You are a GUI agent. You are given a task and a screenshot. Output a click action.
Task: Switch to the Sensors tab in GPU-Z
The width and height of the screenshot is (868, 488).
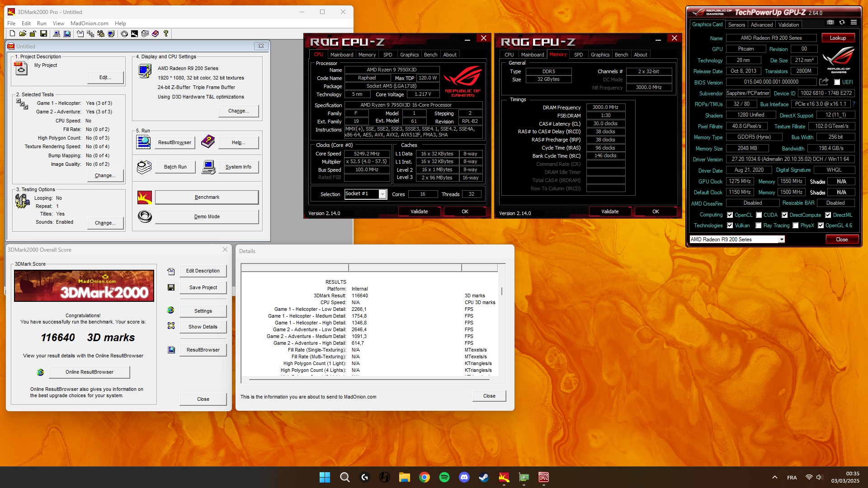pos(736,25)
